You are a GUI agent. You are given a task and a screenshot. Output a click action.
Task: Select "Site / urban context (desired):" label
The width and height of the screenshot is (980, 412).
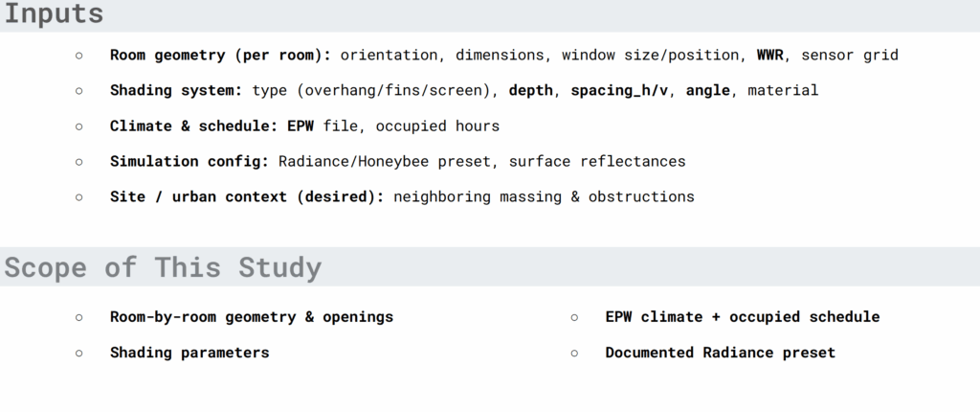pos(247,196)
